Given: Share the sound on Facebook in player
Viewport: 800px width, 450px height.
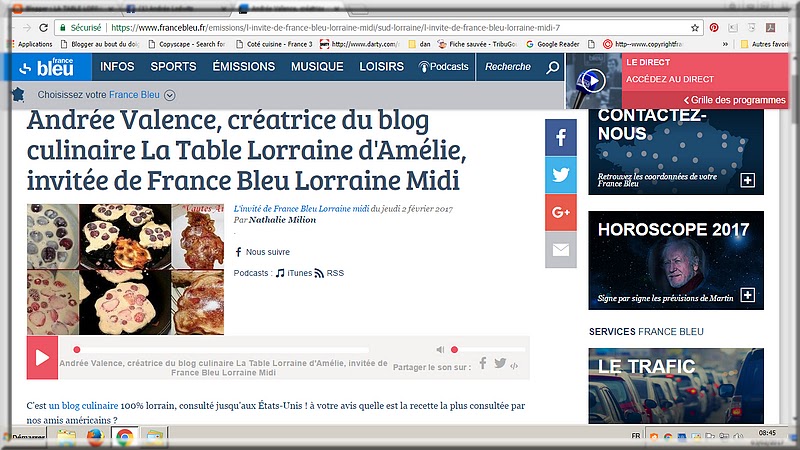Looking at the screenshot, I should tap(483, 363).
